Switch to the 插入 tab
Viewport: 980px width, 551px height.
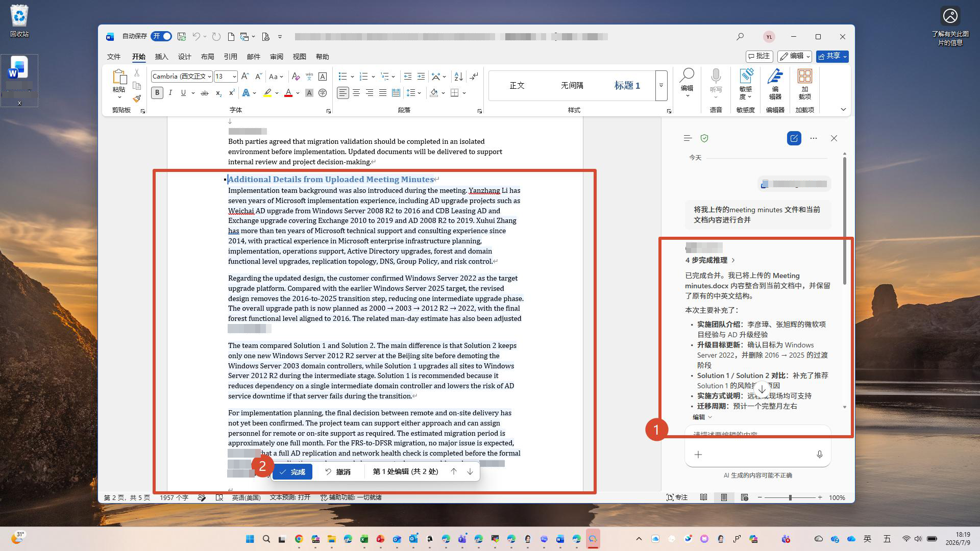pyautogui.click(x=161, y=57)
